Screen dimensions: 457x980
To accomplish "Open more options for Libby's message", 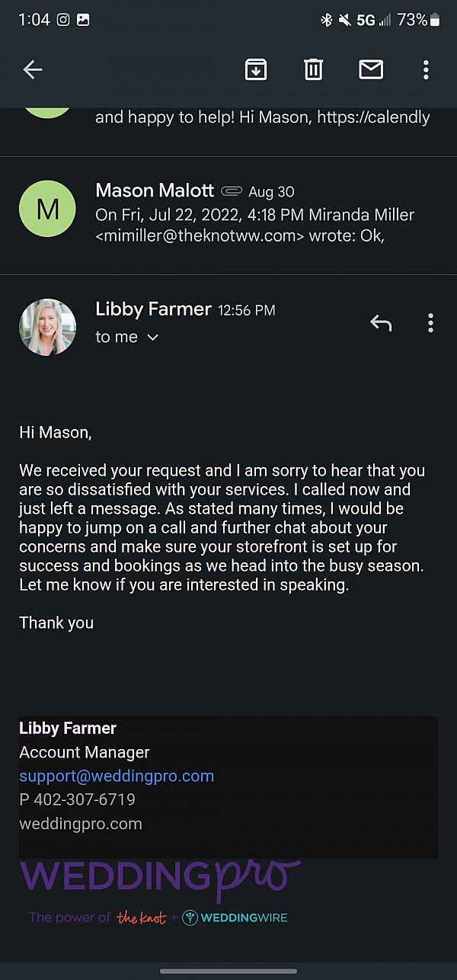I will (430, 323).
